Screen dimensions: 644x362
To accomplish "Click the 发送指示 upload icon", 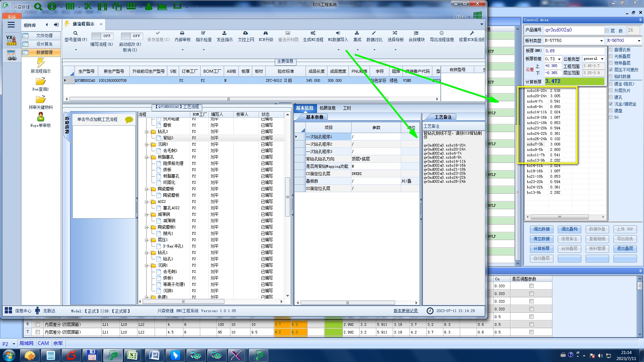I will (224, 33).
